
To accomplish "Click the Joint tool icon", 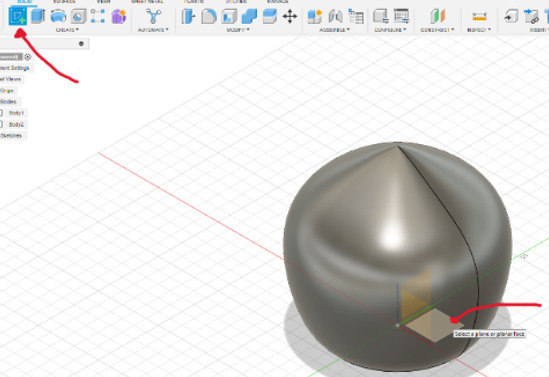I will [335, 16].
